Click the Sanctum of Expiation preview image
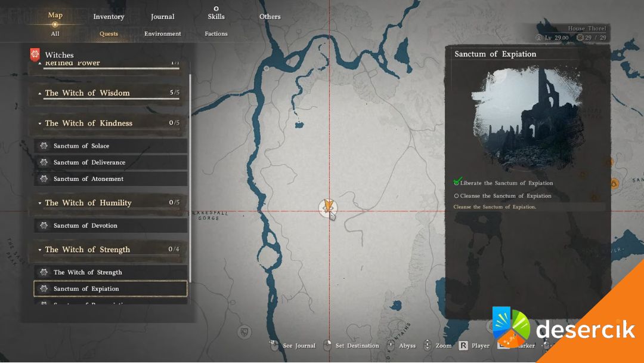 (x=527, y=117)
